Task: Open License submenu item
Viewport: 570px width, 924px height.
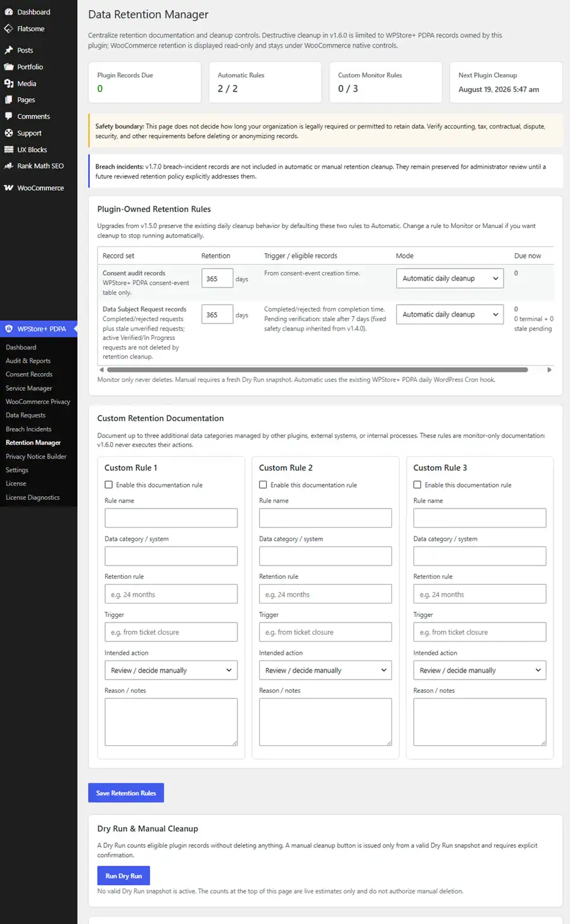Action: click(x=16, y=483)
